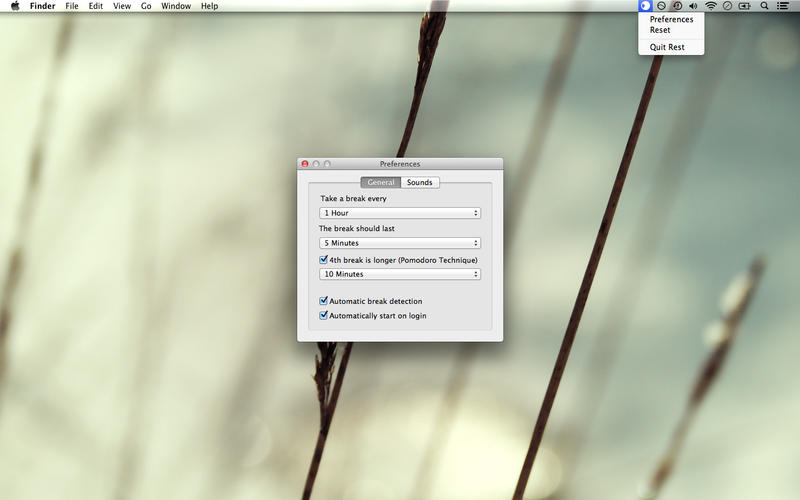
Task: Click the Preferences window title
Action: click(400, 164)
